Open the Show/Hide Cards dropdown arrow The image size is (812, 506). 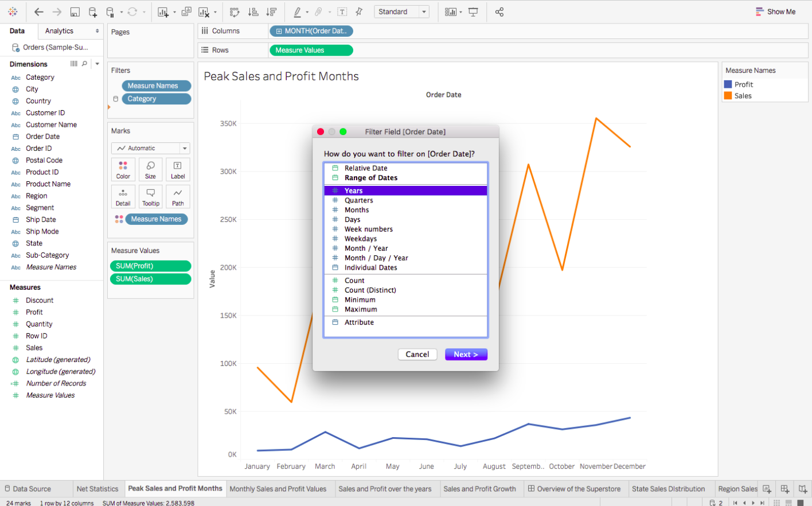click(460, 12)
